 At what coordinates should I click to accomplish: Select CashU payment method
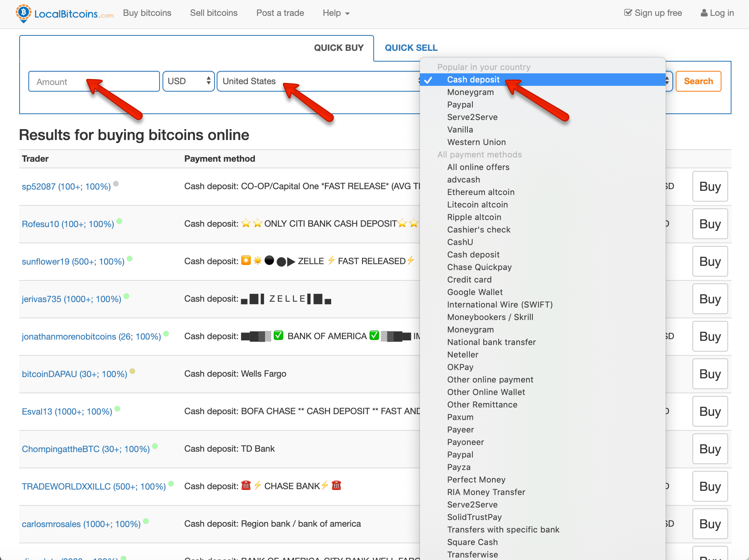coord(543,242)
